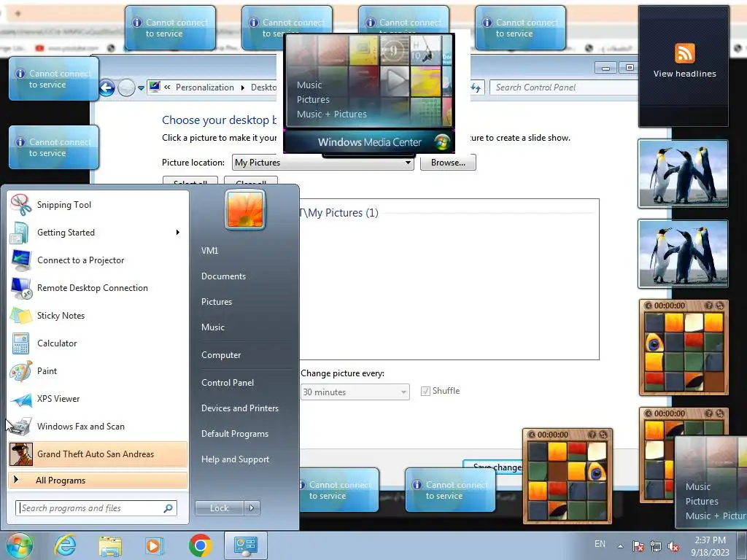Screen dimensions: 747x560
Task: Click the Start orb button
Action: [19, 545]
